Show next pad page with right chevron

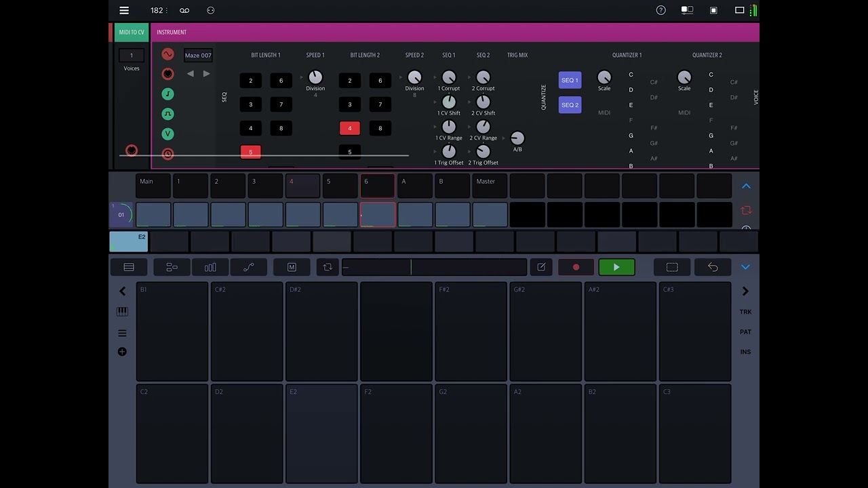[x=745, y=291]
